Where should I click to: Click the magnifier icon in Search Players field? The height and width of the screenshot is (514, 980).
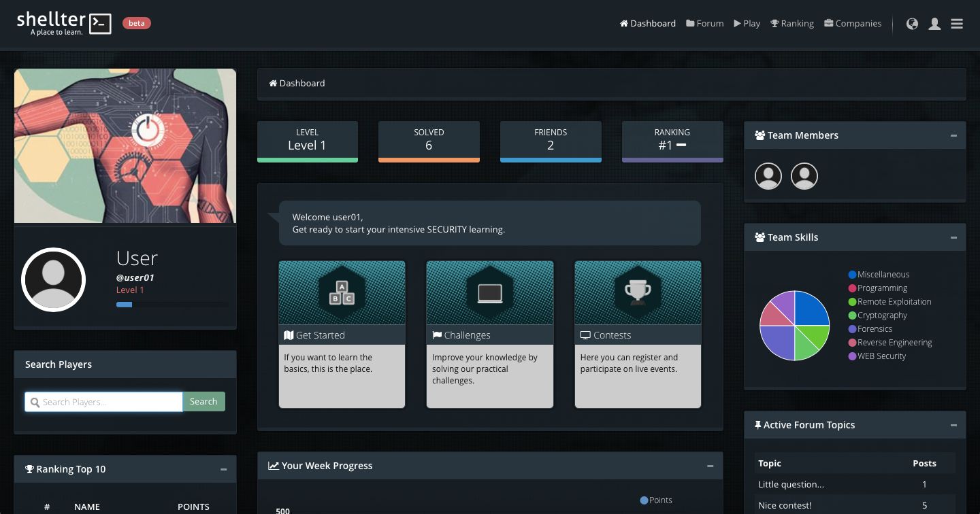35,401
